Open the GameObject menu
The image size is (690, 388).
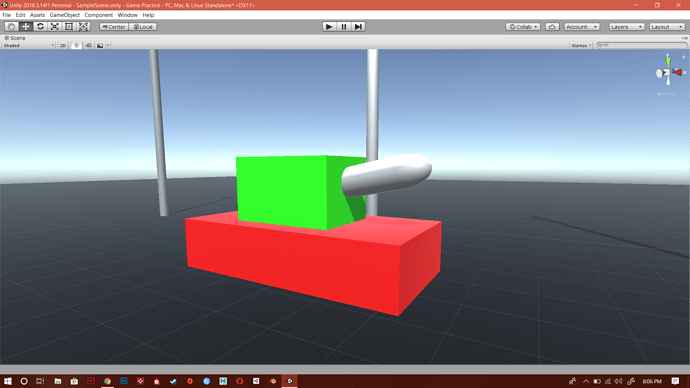tap(65, 15)
